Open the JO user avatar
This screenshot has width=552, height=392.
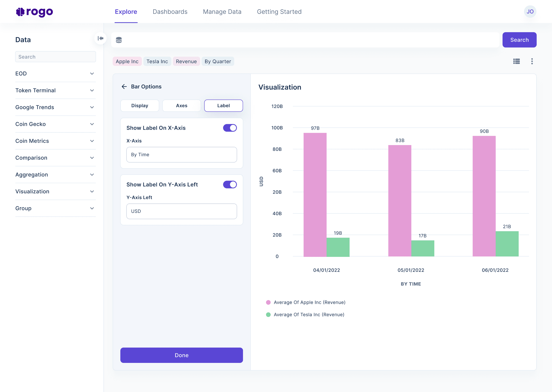(530, 12)
